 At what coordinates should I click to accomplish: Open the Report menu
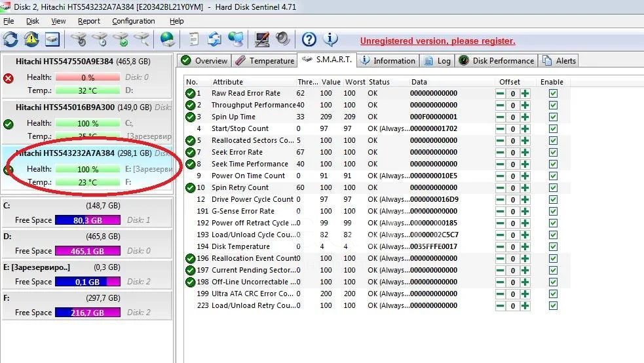88,21
